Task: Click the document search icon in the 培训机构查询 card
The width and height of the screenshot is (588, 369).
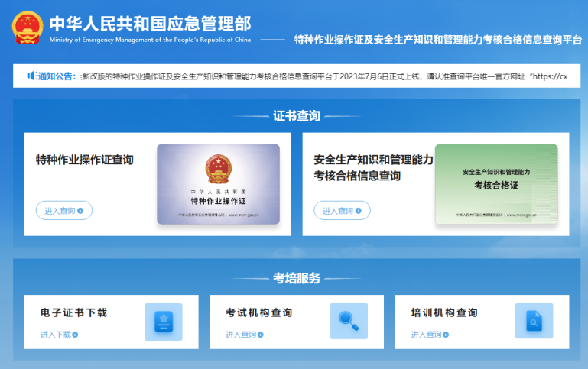Action: click(x=534, y=321)
